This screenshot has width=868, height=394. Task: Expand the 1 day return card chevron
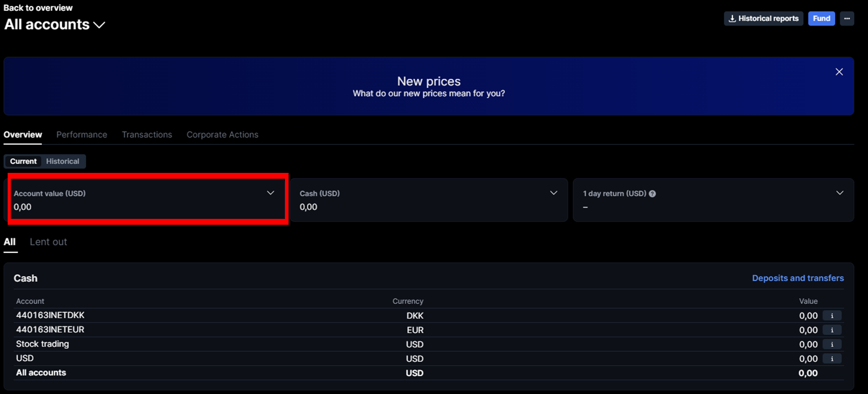tap(840, 193)
